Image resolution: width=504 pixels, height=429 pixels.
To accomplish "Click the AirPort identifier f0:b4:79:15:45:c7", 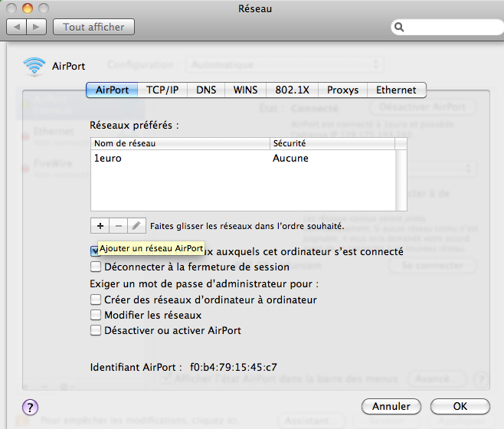I will tap(234, 367).
